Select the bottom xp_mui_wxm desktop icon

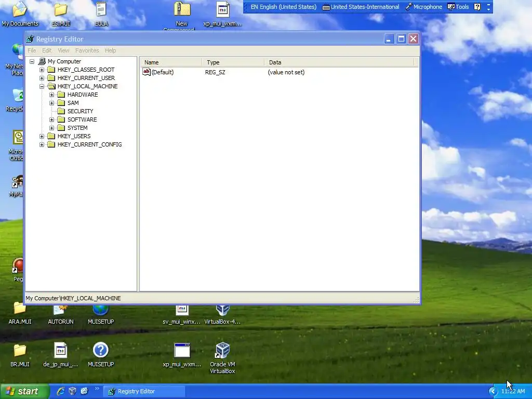(x=182, y=355)
